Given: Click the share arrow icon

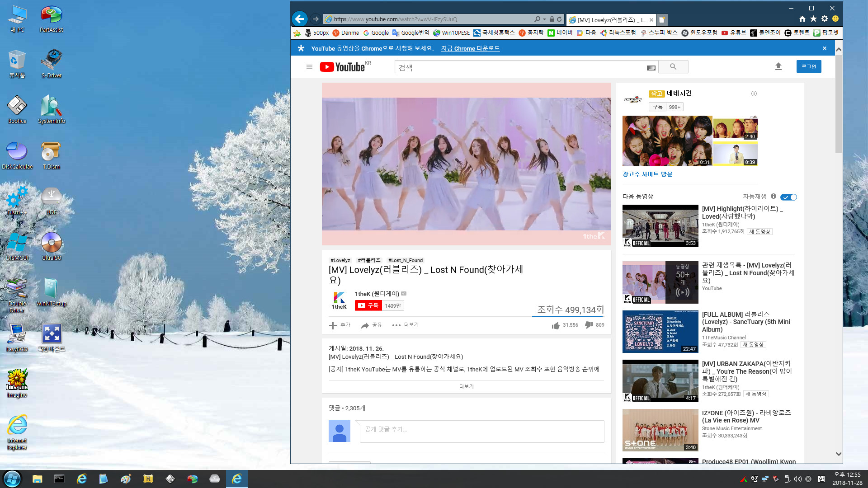Looking at the screenshot, I should [365, 325].
